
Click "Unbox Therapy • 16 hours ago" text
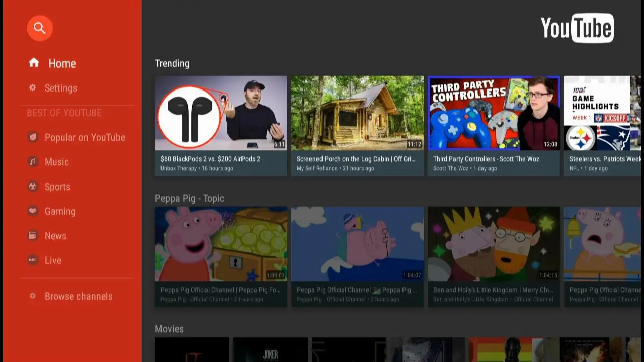click(197, 168)
